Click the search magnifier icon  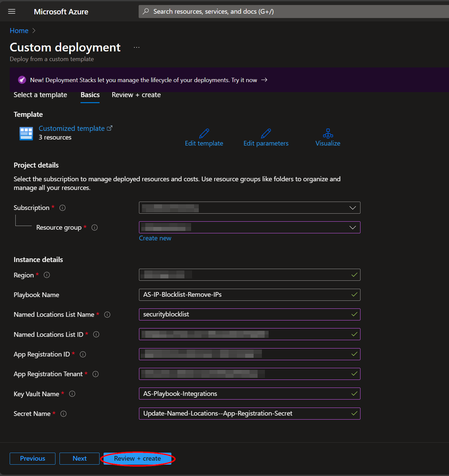click(x=146, y=11)
